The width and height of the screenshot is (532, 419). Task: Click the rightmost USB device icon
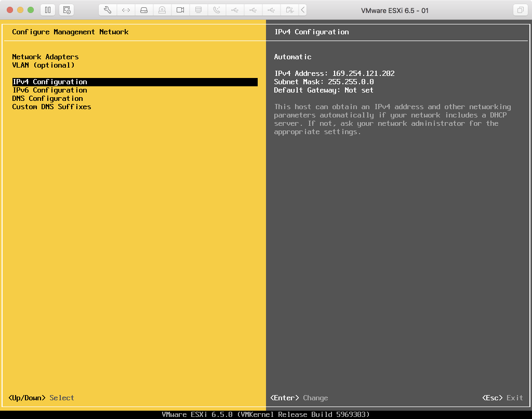[x=271, y=10]
